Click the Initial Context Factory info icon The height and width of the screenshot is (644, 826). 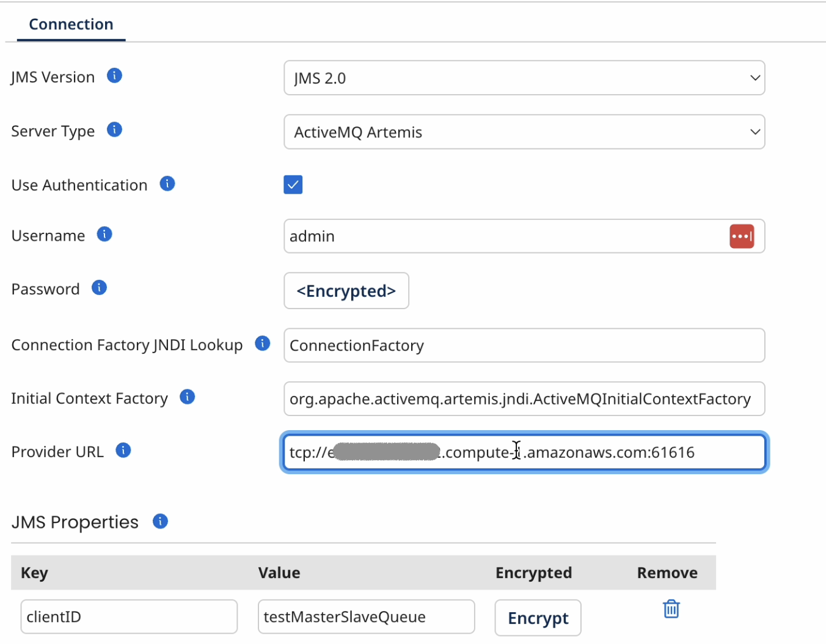pos(188,397)
